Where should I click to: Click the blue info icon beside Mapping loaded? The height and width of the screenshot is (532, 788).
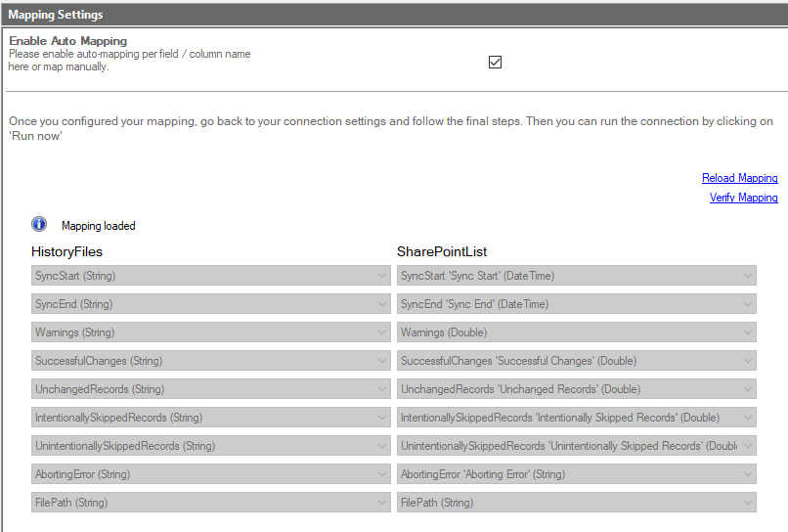pos(39,224)
